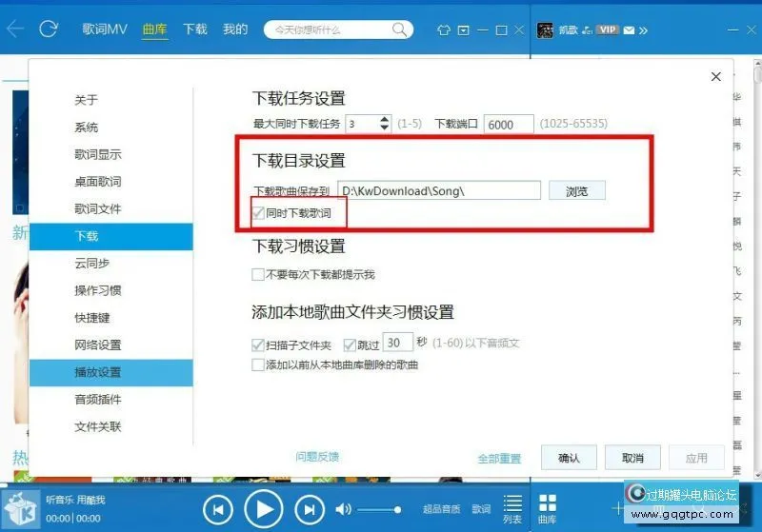
Task: Open the 下载 tab in top bar
Action: pyautogui.click(x=195, y=30)
